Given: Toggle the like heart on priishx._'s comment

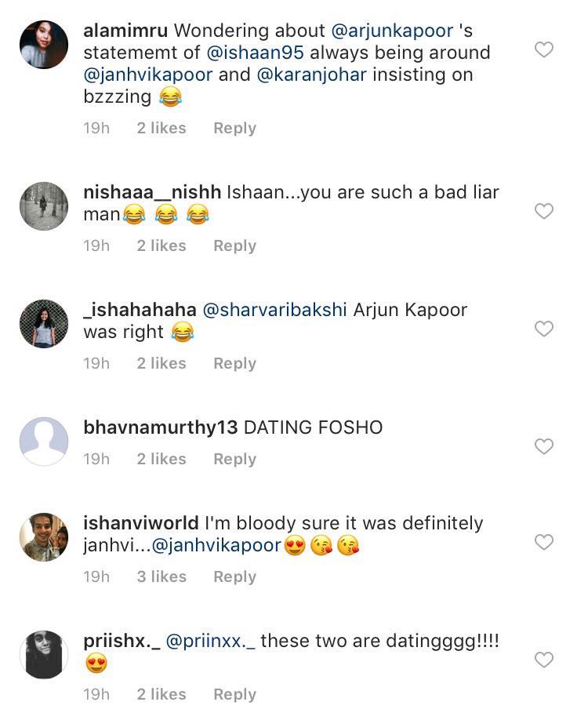Looking at the screenshot, I should (x=544, y=661).
